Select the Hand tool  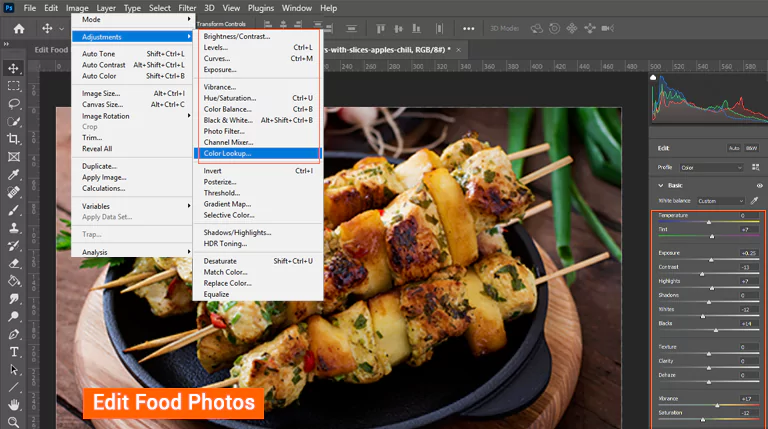click(14, 405)
